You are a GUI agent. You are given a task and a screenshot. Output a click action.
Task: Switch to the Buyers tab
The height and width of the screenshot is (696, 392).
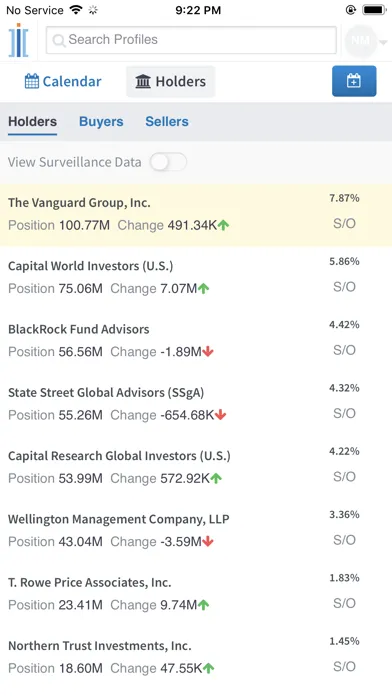[x=101, y=122]
